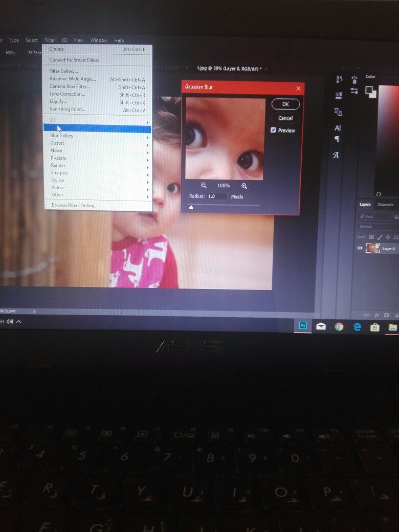
Task: Open the layer blend mode dropdown
Action: pyautogui.click(x=376, y=227)
